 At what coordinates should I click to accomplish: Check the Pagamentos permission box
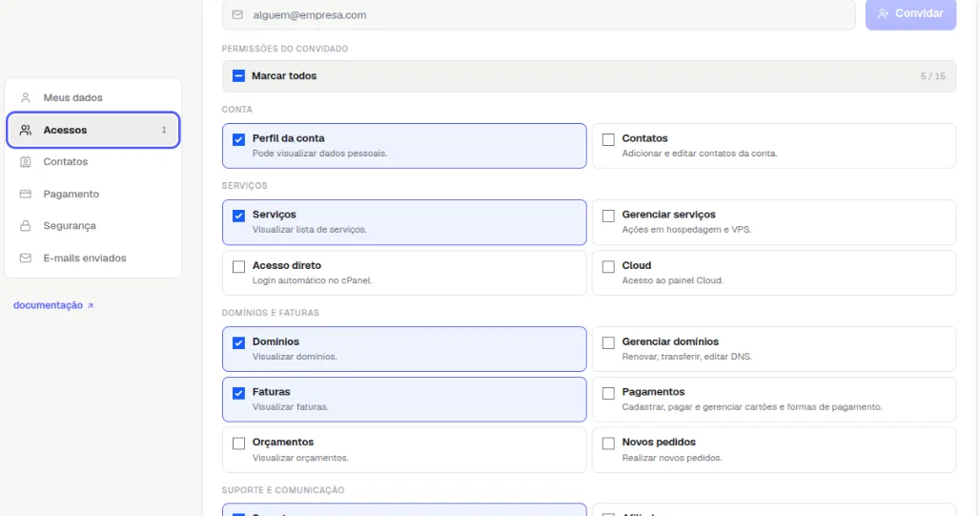608,393
